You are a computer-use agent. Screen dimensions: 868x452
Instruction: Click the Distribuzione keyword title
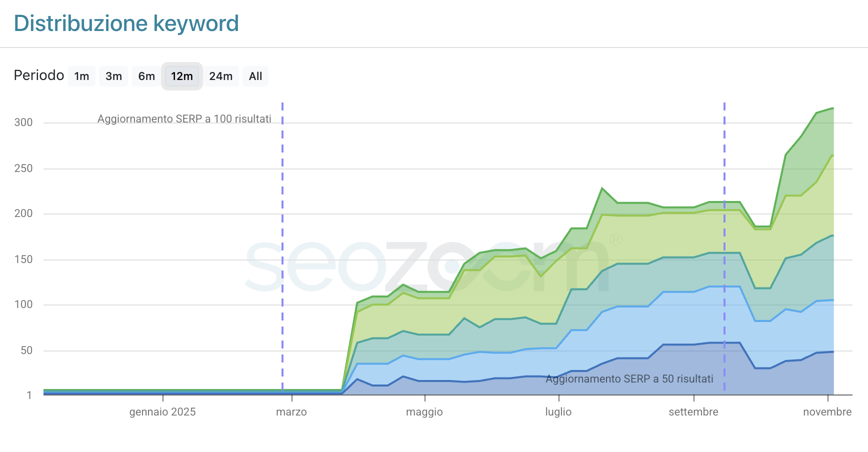pyautogui.click(x=126, y=23)
